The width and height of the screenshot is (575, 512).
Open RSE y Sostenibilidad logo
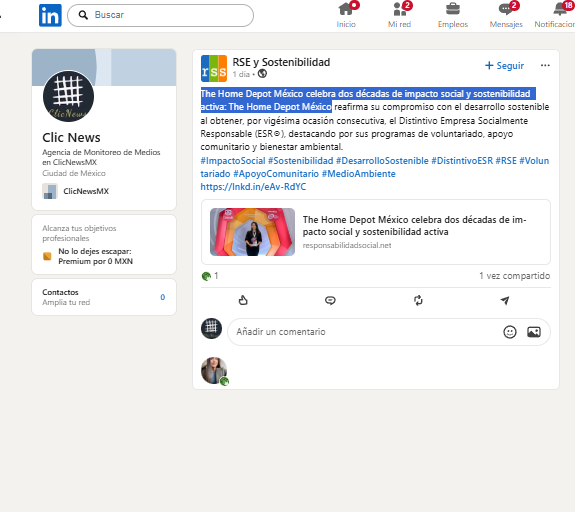pos(214,68)
